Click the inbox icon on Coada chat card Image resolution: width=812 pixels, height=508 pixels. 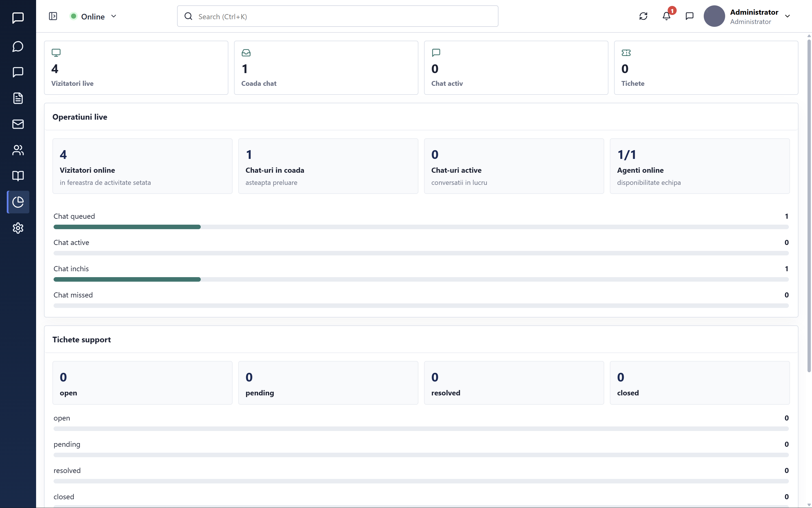[246, 53]
